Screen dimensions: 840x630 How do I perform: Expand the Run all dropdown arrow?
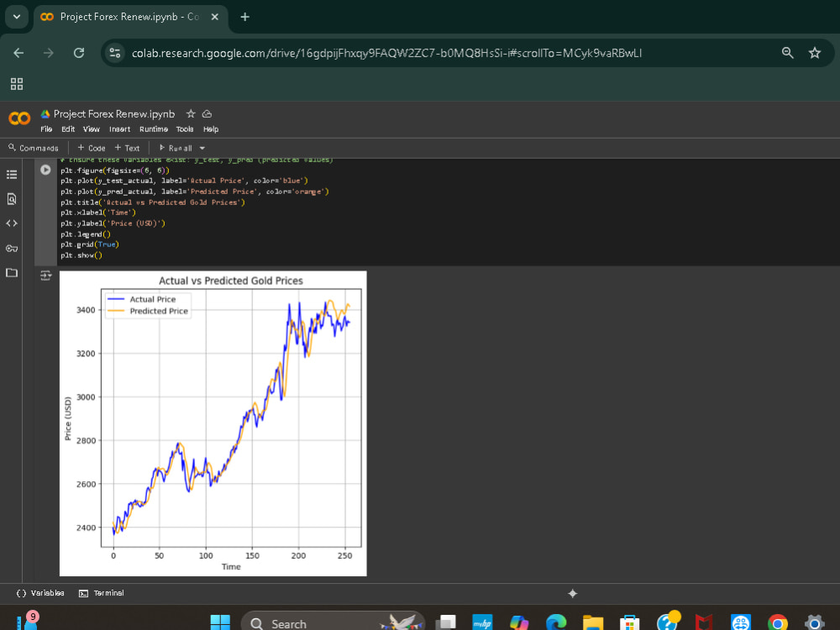coord(202,148)
